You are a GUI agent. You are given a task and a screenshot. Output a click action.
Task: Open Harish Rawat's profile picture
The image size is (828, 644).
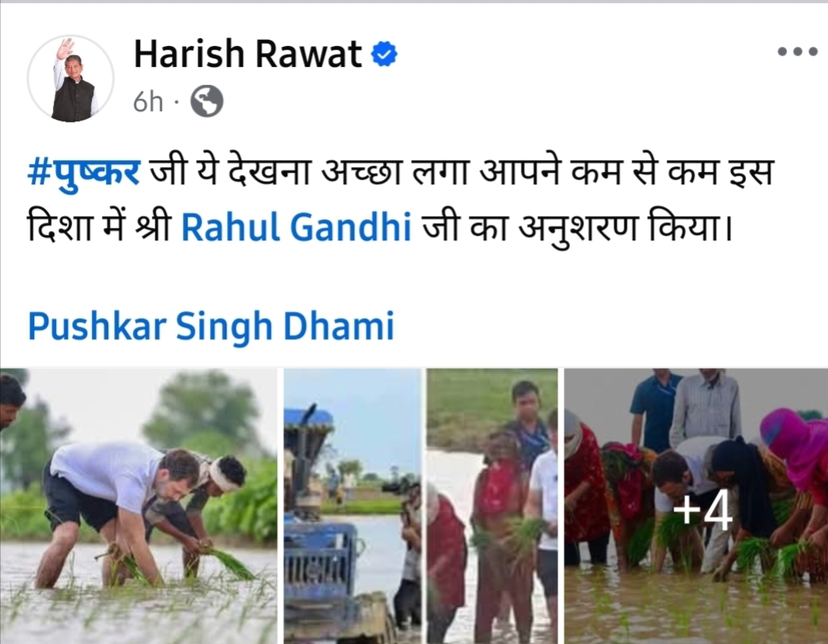pyautogui.click(x=71, y=79)
